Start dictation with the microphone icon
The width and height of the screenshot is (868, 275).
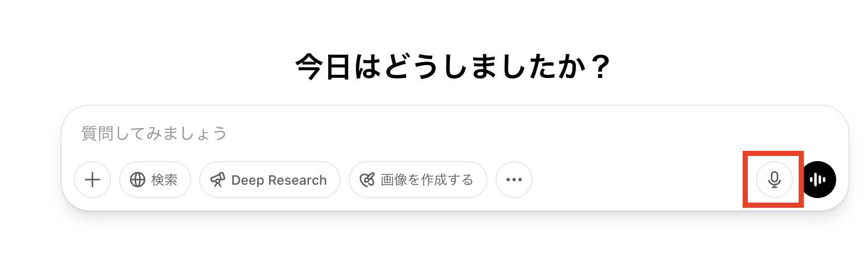[775, 180]
